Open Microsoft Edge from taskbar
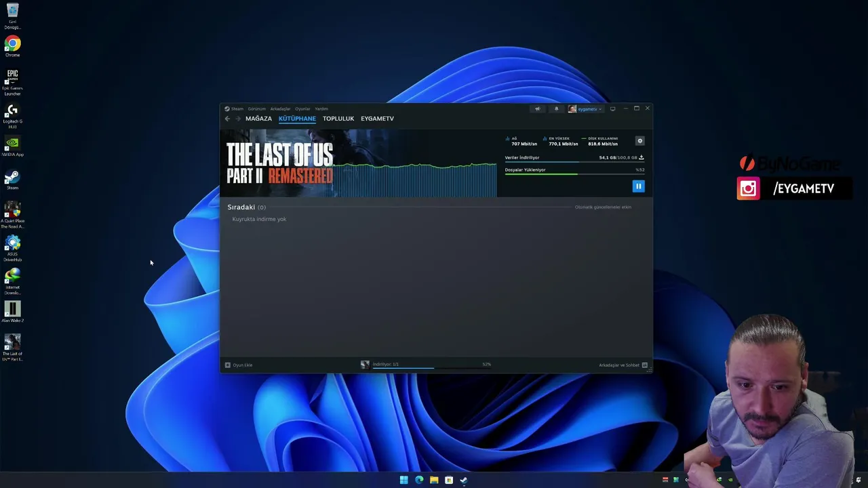This screenshot has width=868, height=488. 419,480
